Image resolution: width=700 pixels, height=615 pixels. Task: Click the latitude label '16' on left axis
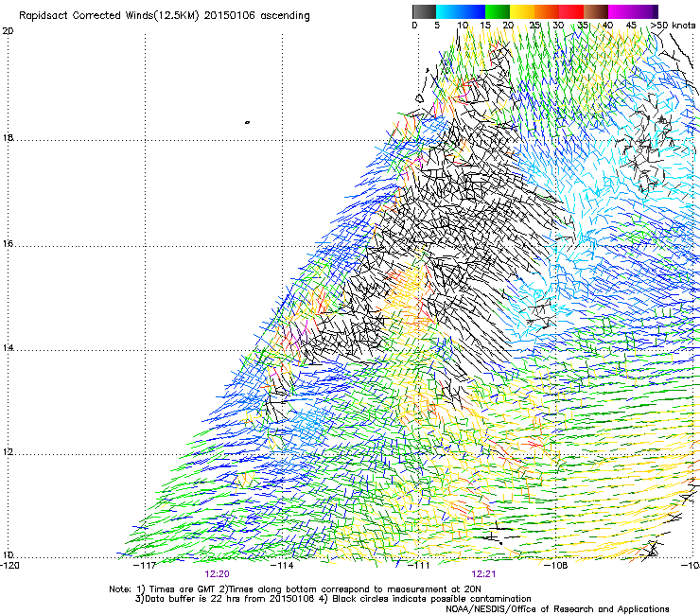click(8, 244)
